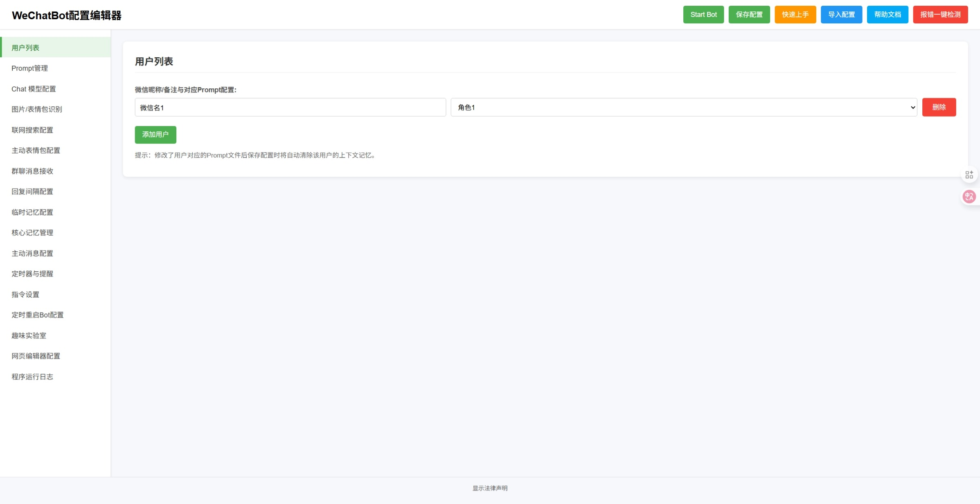Click the WeChatBot配置编辑器 title
Viewport: 980px width, 504px height.
(x=67, y=16)
